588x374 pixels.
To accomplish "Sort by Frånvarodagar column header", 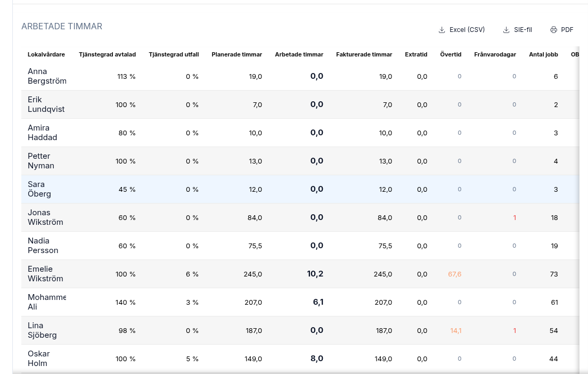I will [495, 54].
